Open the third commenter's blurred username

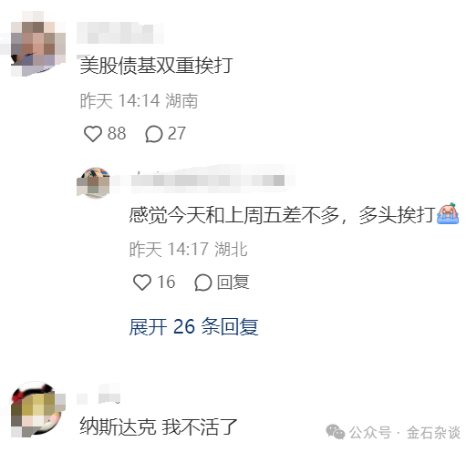pyautogui.click(x=98, y=394)
